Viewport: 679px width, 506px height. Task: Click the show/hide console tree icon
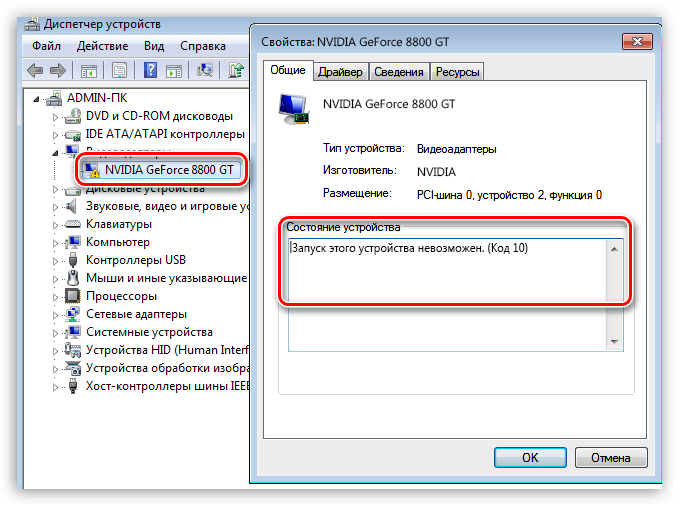[89, 71]
